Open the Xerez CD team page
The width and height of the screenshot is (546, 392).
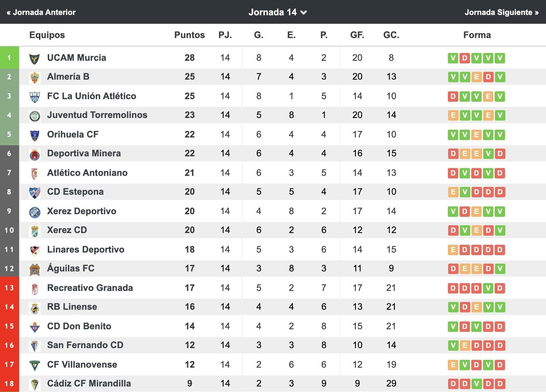click(67, 230)
